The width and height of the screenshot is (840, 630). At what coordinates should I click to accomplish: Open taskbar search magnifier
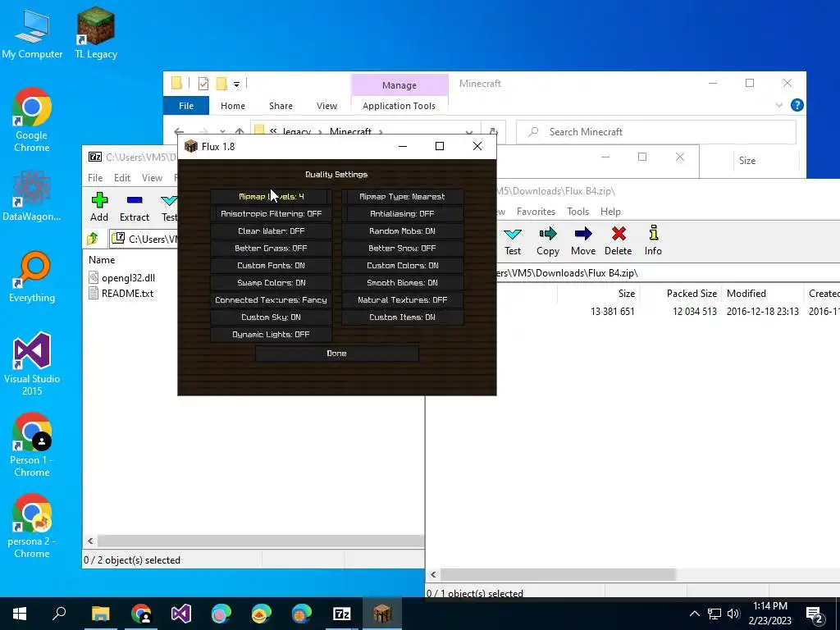(59, 614)
